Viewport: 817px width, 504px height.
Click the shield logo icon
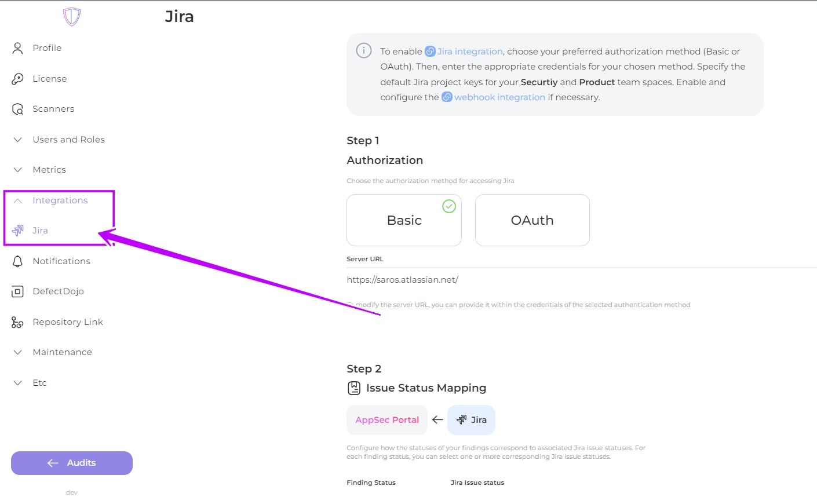point(72,16)
